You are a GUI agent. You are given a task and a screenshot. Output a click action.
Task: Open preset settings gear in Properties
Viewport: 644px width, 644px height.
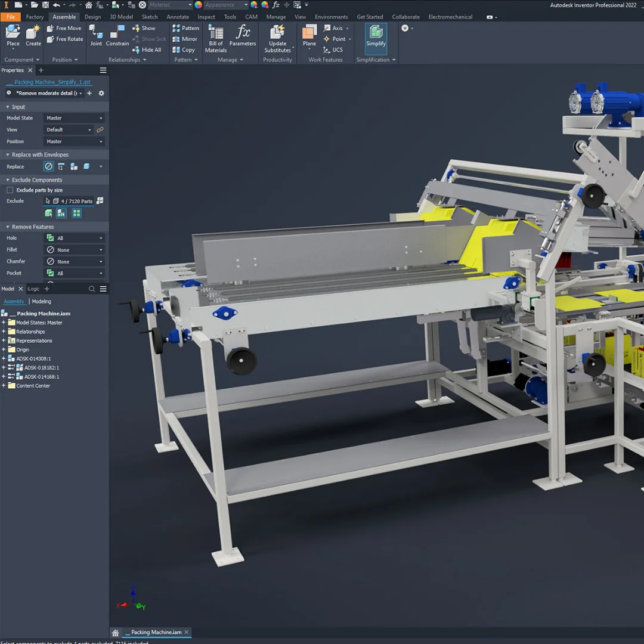point(101,93)
